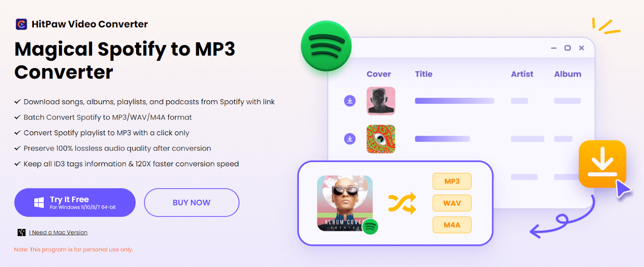Click the Windows logo in Try It Free
This screenshot has width=644, height=267.
(x=39, y=203)
